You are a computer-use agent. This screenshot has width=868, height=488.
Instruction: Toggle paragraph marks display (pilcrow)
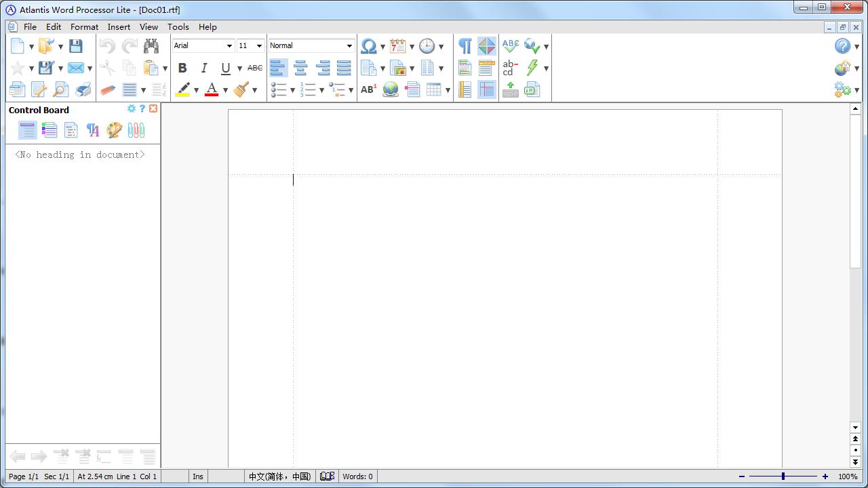pos(465,46)
